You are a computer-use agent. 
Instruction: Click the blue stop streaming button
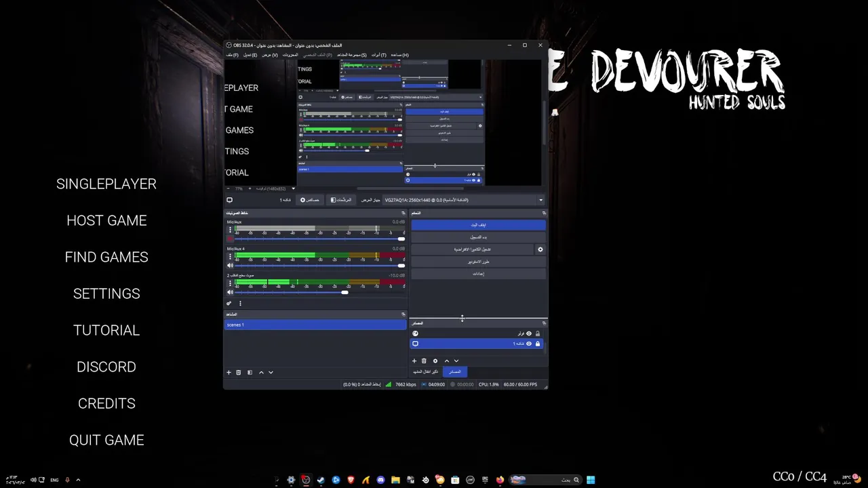478,224
